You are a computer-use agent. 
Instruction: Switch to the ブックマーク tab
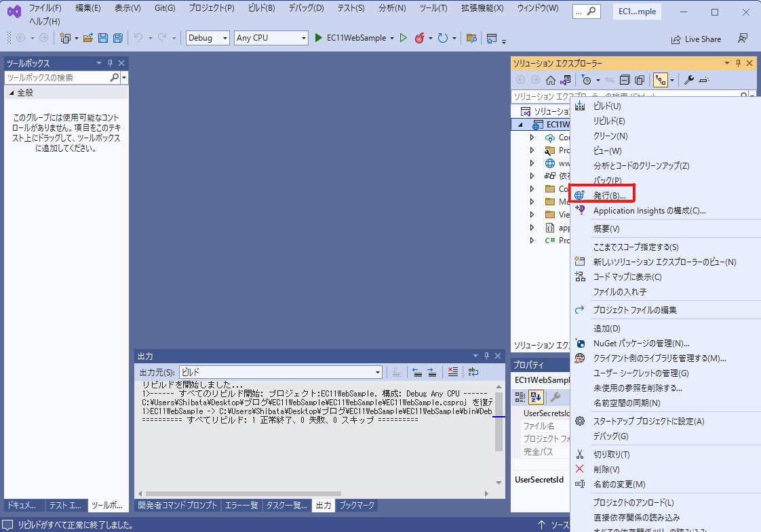click(x=357, y=506)
